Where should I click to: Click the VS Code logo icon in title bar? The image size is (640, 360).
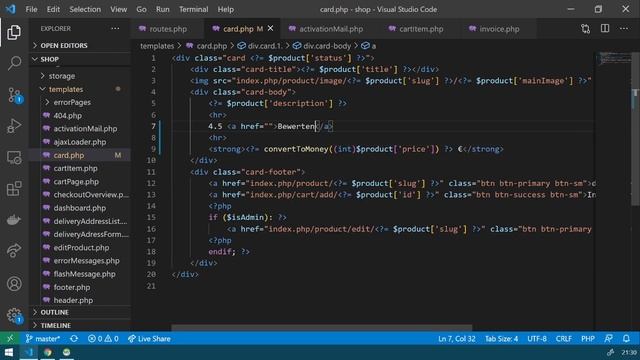click(x=10, y=9)
